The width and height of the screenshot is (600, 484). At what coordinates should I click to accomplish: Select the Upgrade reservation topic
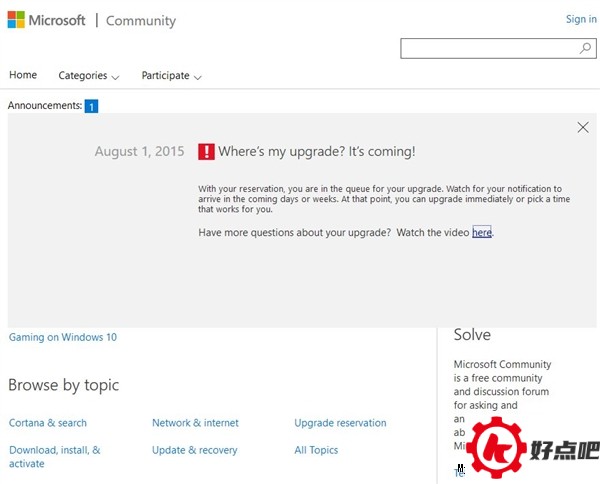coord(340,423)
